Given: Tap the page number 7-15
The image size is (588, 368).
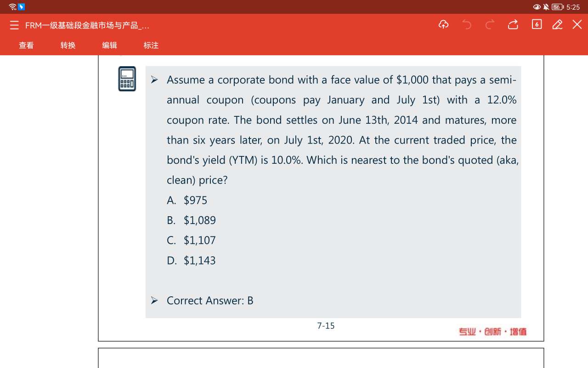Looking at the screenshot, I should (x=326, y=326).
